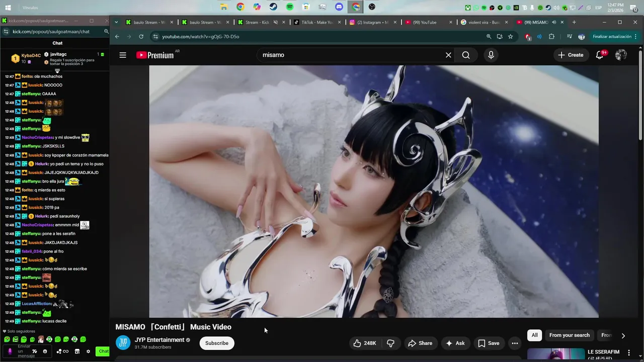Image resolution: width=644 pixels, height=362 pixels.
Task: Open Kick chat settings gear
Action: click(x=88, y=351)
